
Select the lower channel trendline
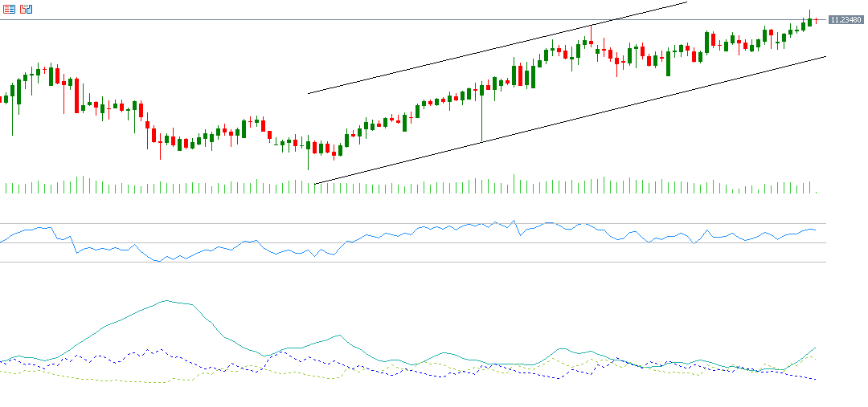(563, 122)
